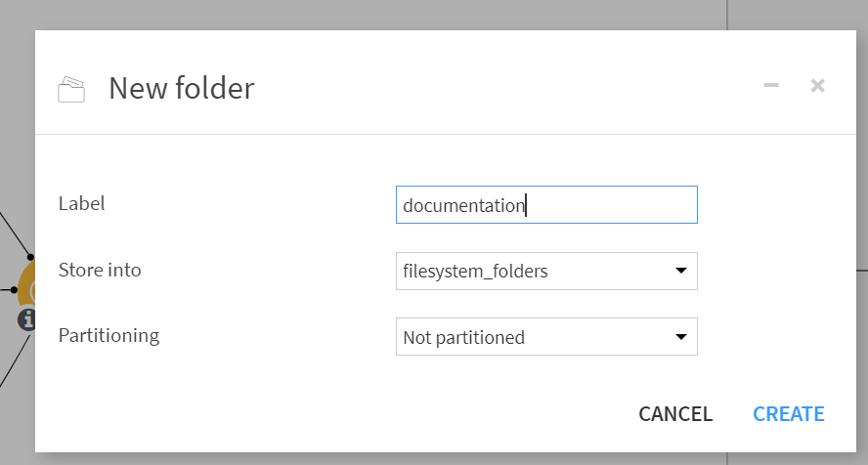Focus the Label text input field
This screenshot has height=465, width=868.
[546, 204]
